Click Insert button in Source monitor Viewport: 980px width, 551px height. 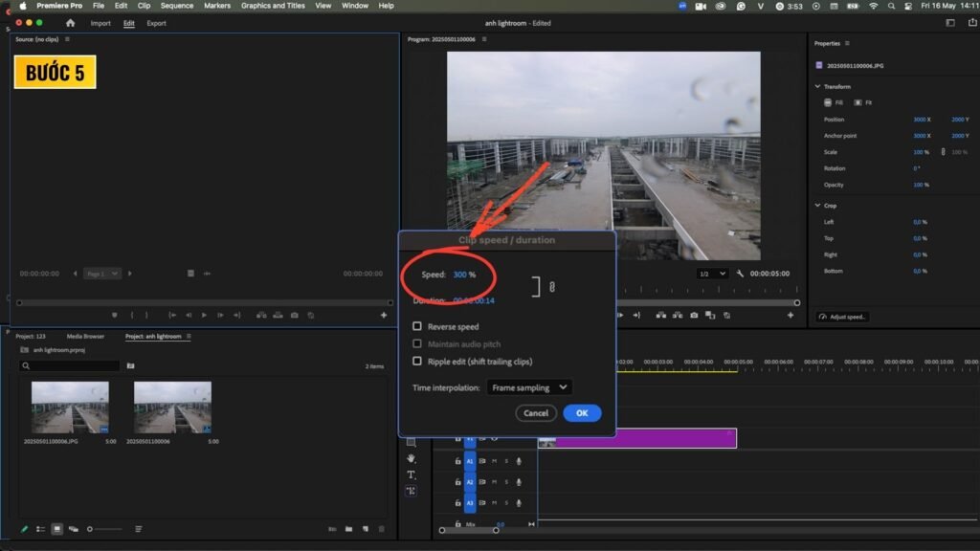[261, 316]
